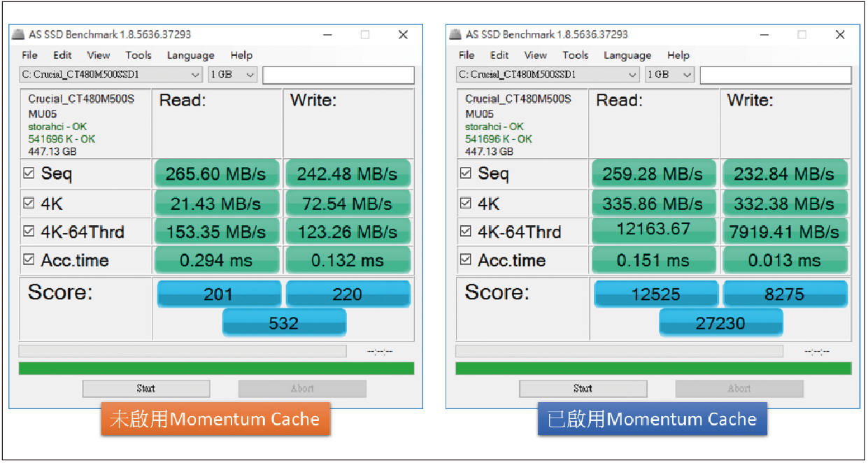Open the Language menu in the right window
Screen dimensions: 868x463
click(627, 55)
